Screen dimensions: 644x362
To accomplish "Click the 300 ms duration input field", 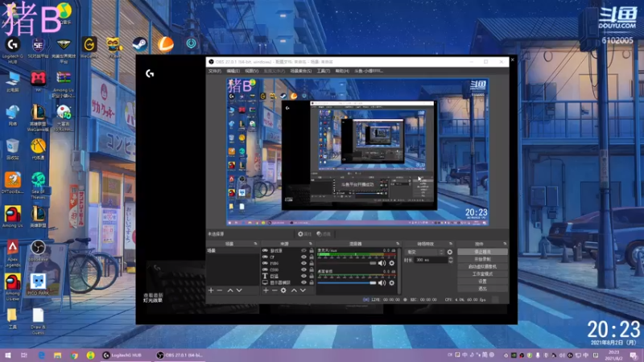I will [431, 260].
